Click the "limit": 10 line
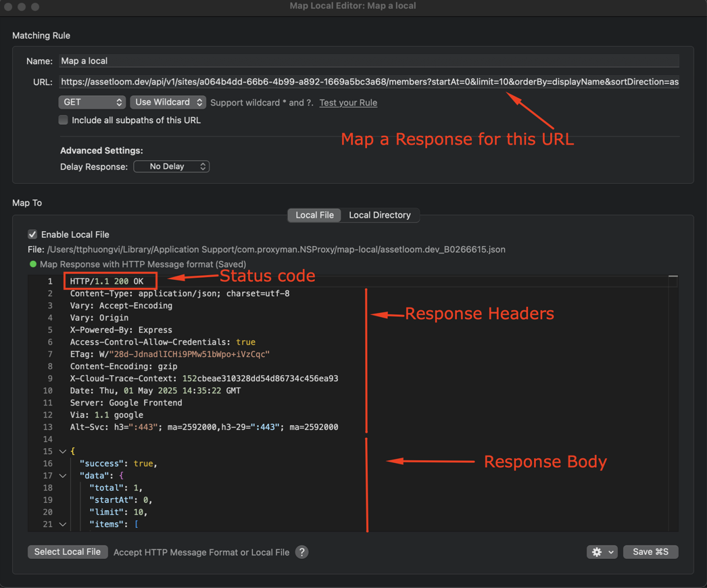 (x=118, y=512)
